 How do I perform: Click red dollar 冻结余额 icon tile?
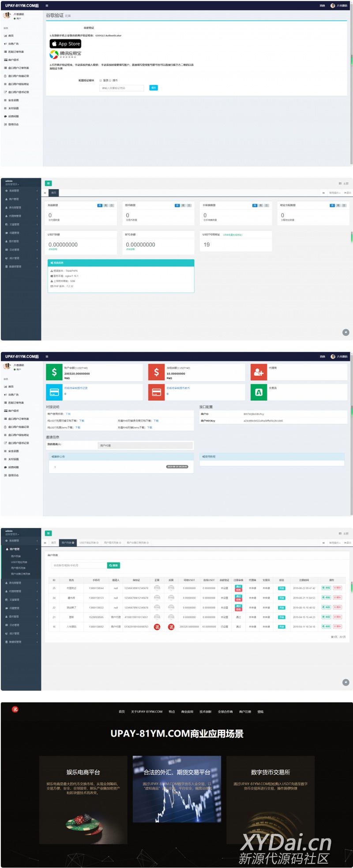pos(156,372)
